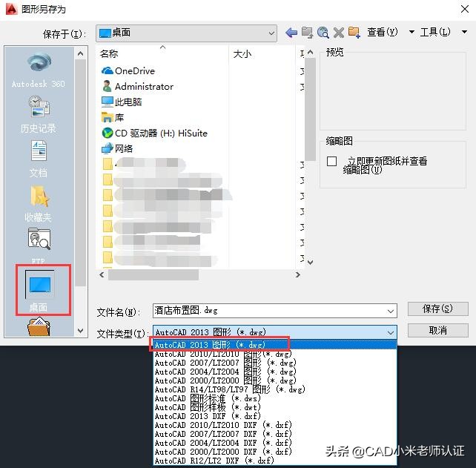Click the Buzzsaw folder icon below 桌面
Image resolution: width=476 pixels, height=468 pixels.
click(39, 326)
